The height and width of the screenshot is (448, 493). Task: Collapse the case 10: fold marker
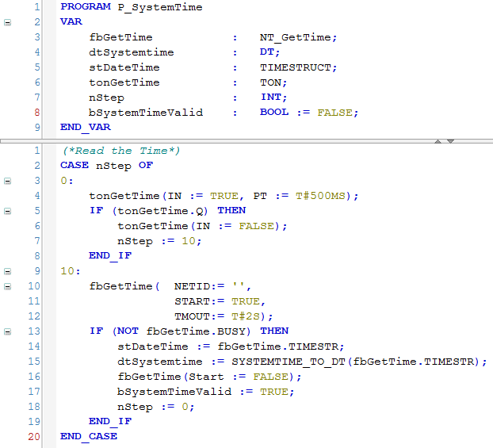(8, 271)
